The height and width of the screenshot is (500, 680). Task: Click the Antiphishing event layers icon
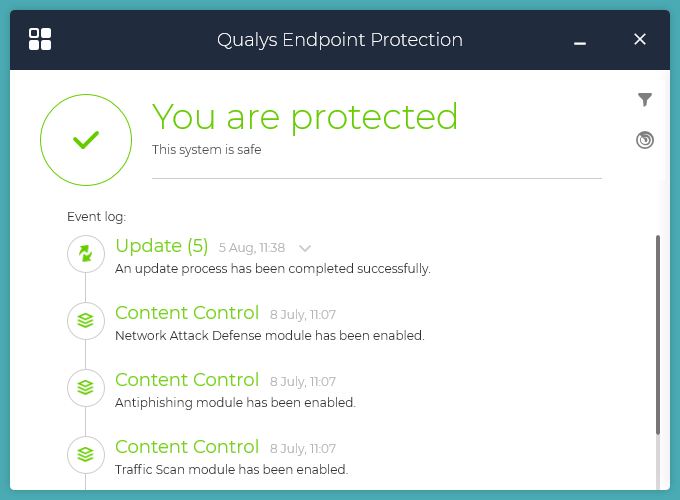[x=86, y=387]
